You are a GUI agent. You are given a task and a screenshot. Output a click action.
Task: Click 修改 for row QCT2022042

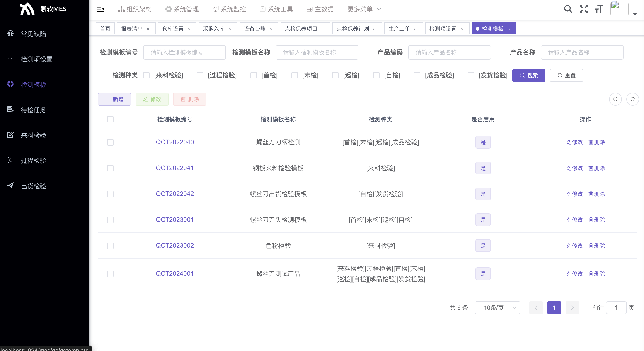[x=574, y=194]
